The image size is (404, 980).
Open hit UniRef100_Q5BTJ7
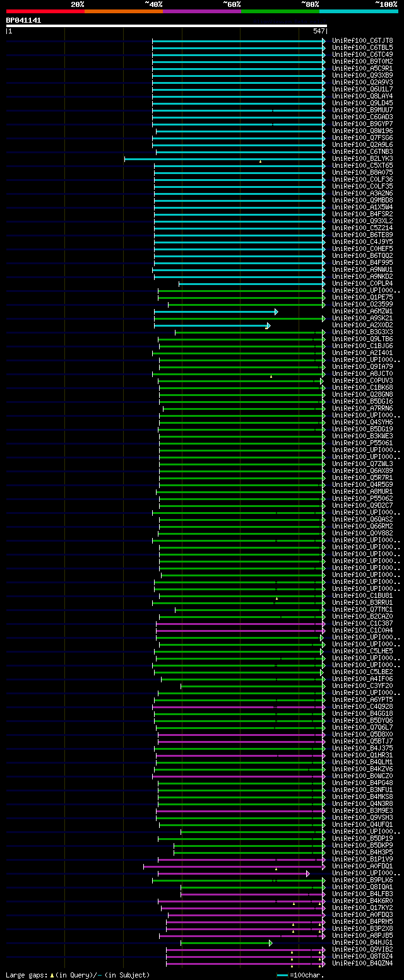[x=362, y=741]
